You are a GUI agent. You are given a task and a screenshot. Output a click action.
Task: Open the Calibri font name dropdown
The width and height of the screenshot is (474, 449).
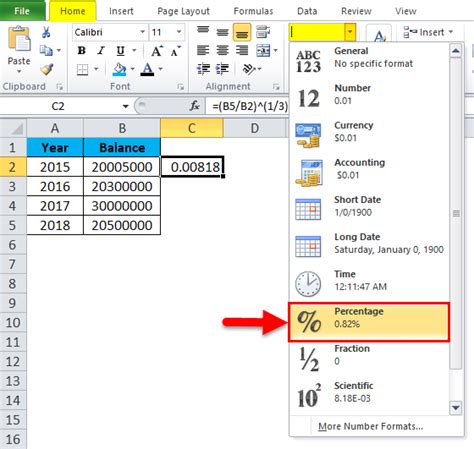click(143, 32)
